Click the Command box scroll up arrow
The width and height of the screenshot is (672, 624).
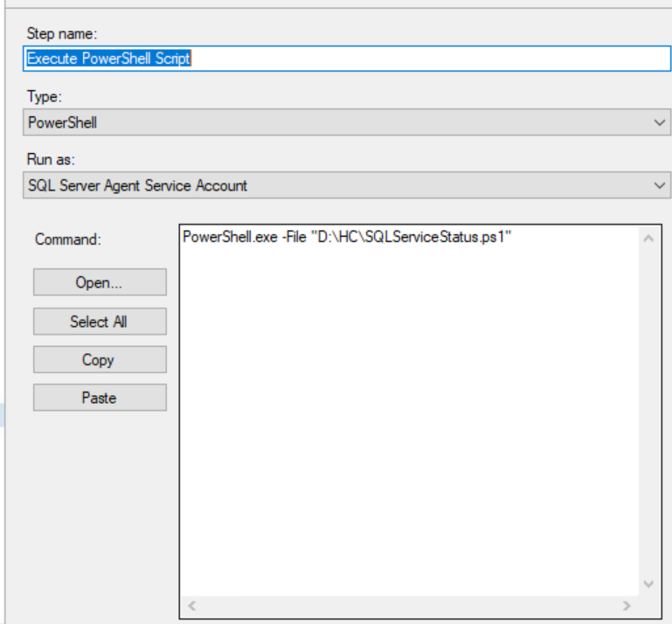coord(648,238)
